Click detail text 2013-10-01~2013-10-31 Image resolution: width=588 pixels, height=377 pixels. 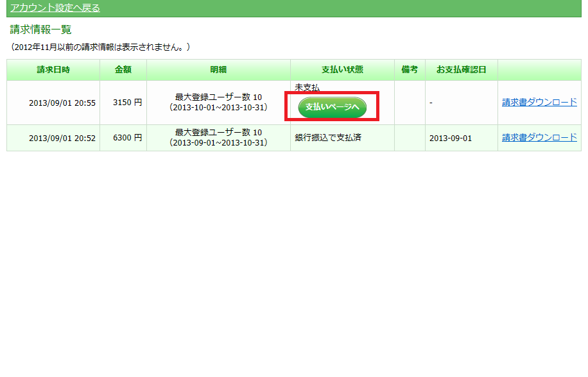[218, 108]
